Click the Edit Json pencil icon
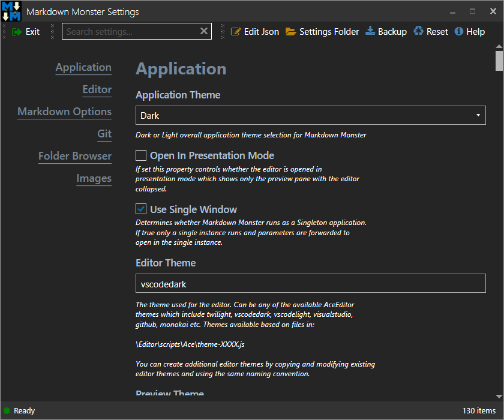 (236, 31)
